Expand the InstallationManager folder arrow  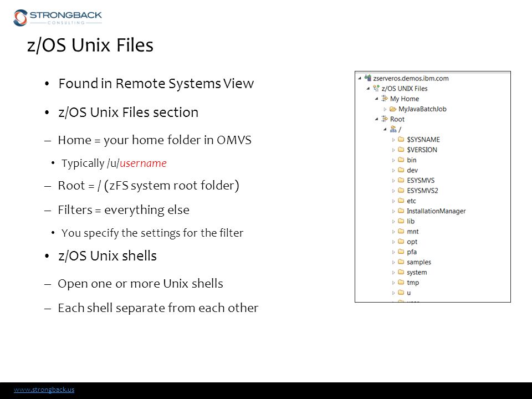click(393, 211)
